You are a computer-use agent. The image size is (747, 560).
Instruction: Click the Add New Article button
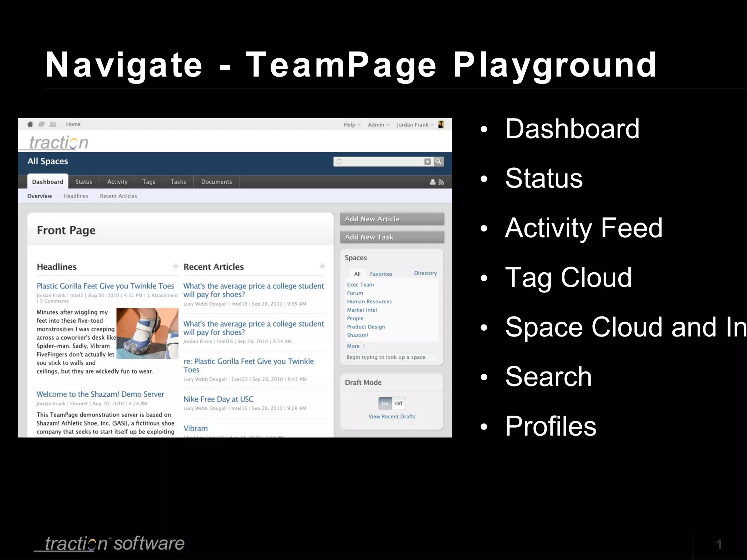(x=392, y=219)
